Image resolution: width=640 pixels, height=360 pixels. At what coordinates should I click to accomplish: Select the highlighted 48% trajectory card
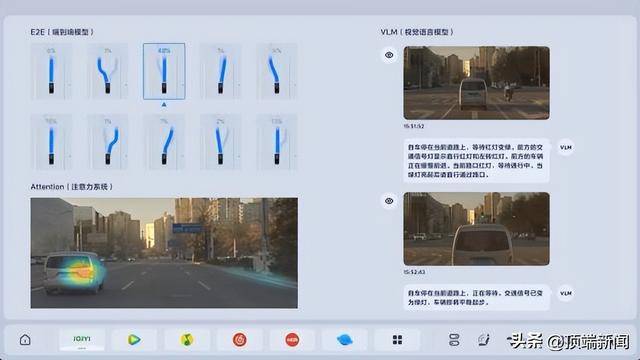pyautogui.click(x=164, y=71)
